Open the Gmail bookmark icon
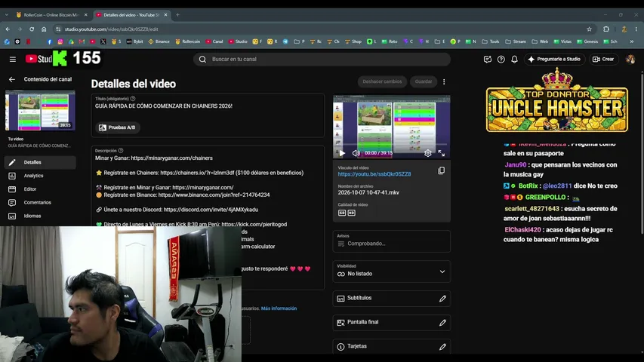The image size is (644, 362). click(82, 41)
